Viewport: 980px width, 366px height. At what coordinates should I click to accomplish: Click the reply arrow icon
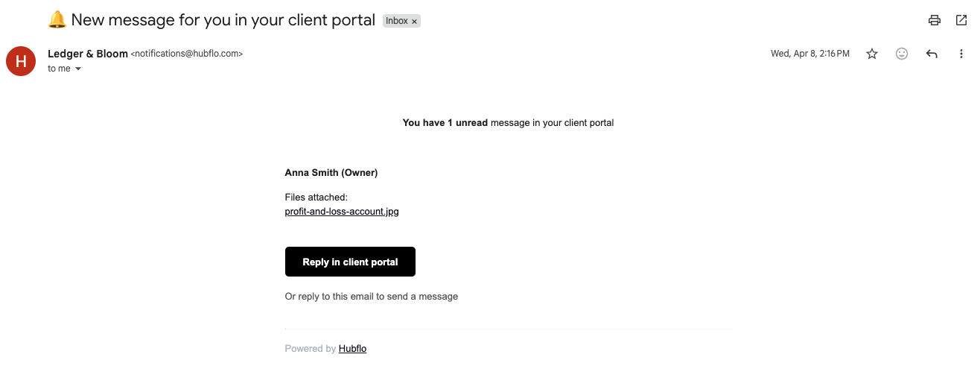[x=932, y=54]
